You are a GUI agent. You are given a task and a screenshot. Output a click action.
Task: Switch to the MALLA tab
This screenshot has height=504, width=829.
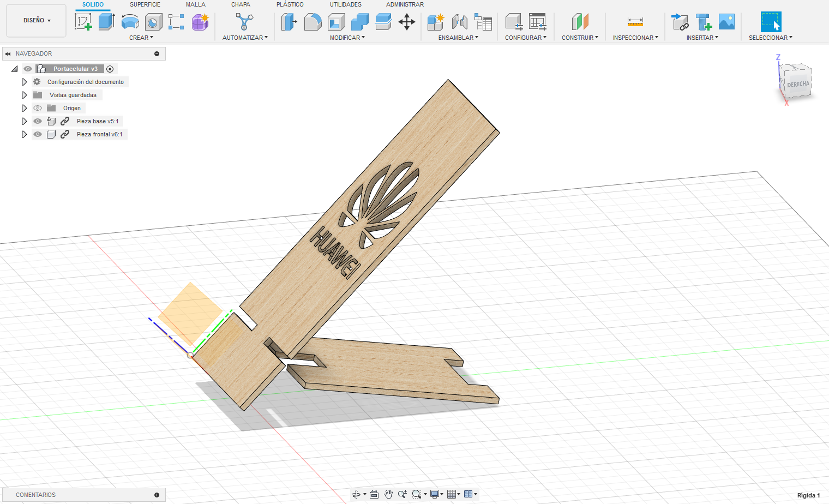196,4
